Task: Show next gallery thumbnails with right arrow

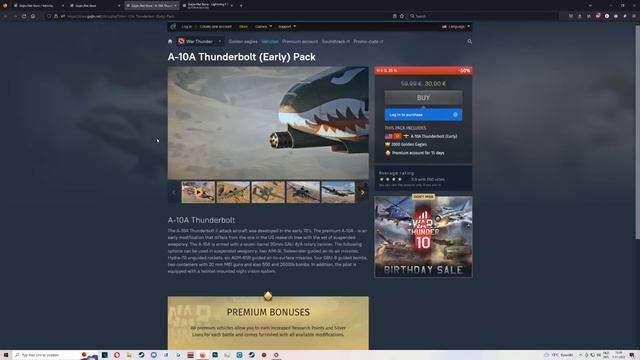Action: point(362,192)
